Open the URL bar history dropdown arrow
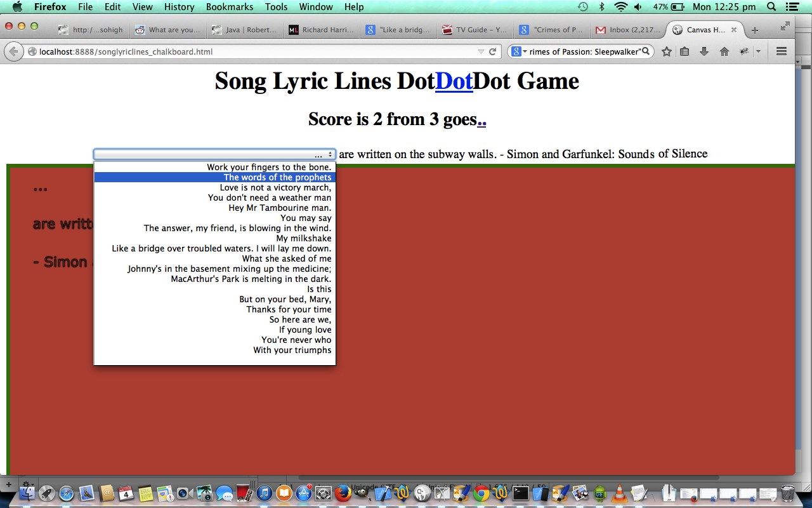 (x=481, y=51)
